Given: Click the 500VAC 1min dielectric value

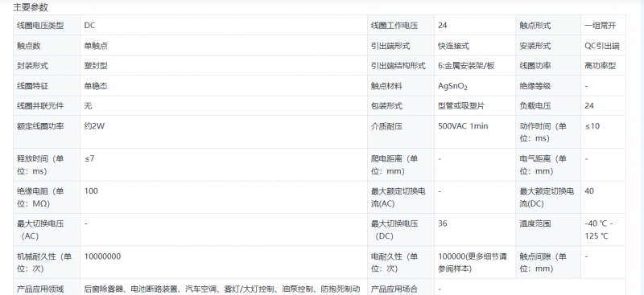Looking at the screenshot, I should click(x=464, y=126).
